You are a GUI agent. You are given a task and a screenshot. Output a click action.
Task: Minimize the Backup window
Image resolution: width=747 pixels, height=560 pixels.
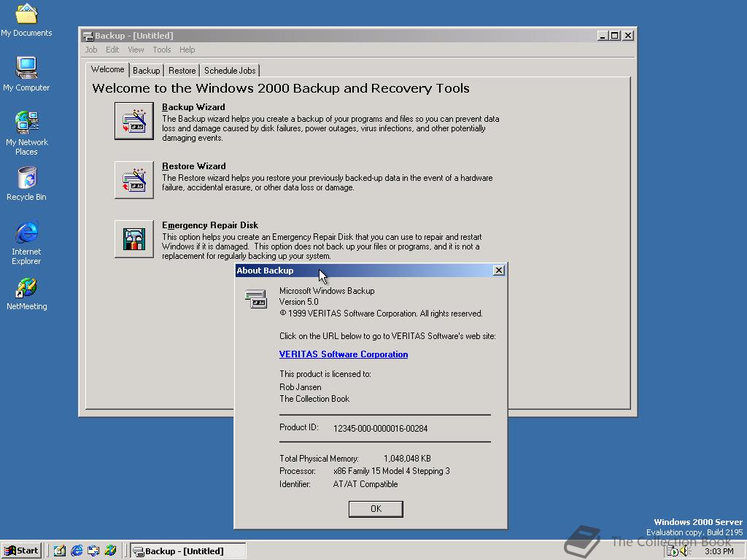tap(603, 36)
